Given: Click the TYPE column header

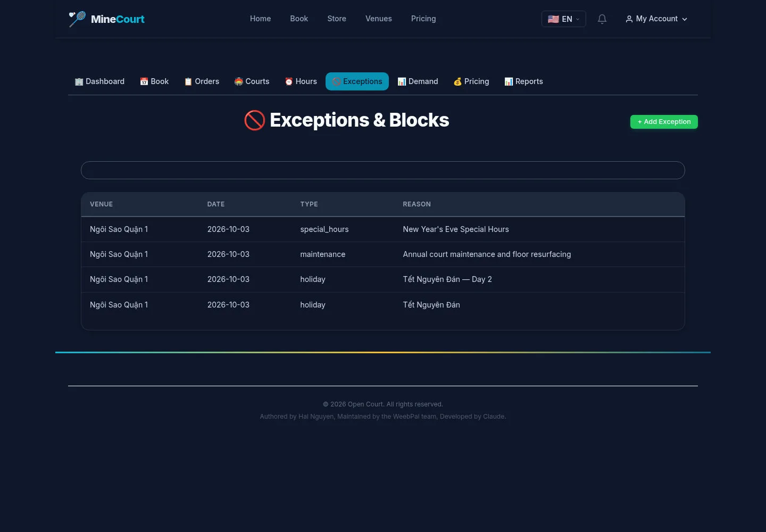Looking at the screenshot, I should [x=309, y=204].
